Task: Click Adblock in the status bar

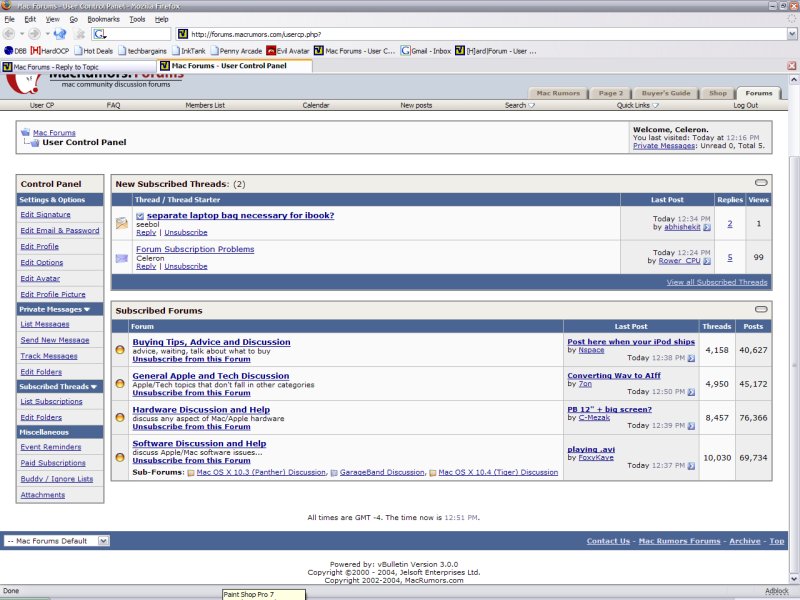Action: click(777, 591)
